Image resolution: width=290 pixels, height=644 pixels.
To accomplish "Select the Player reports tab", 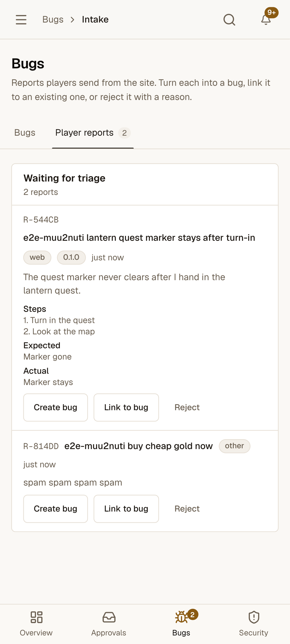I will (93, 133).
